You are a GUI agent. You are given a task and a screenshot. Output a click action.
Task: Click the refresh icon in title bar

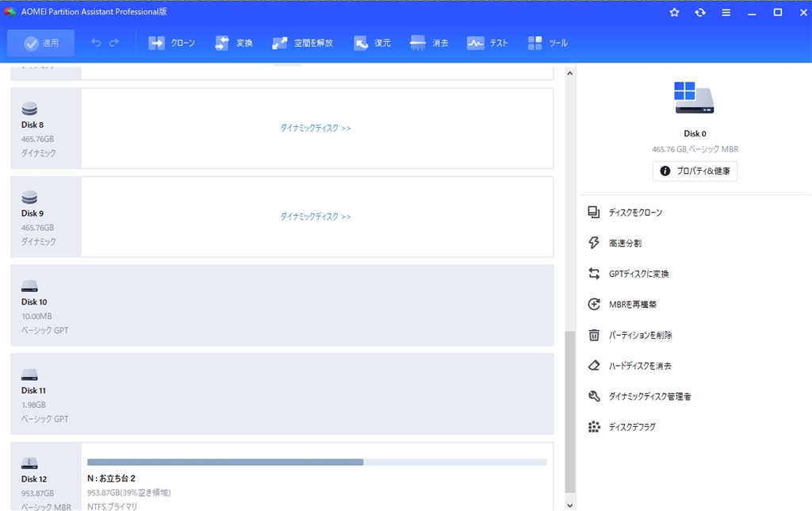tap(700, 13)
